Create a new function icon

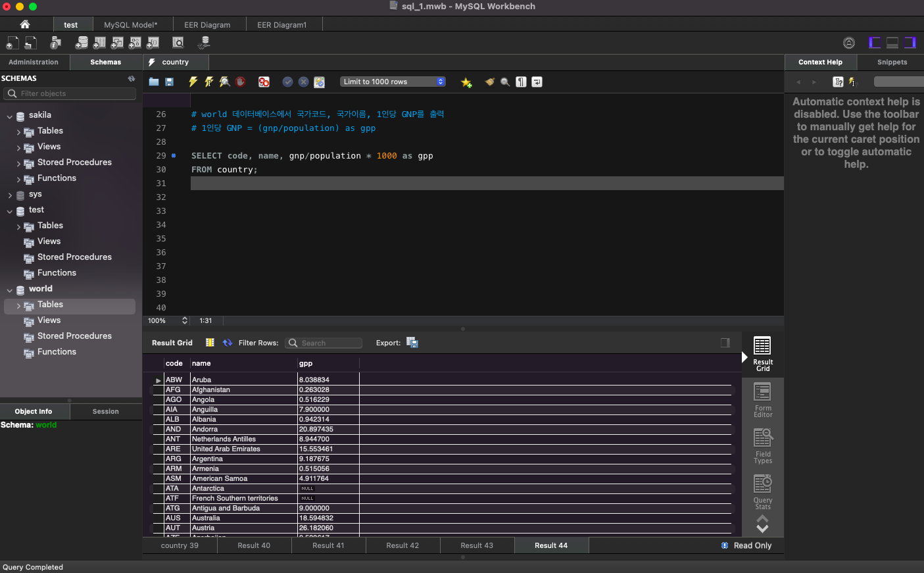click(x=153, y=43)
